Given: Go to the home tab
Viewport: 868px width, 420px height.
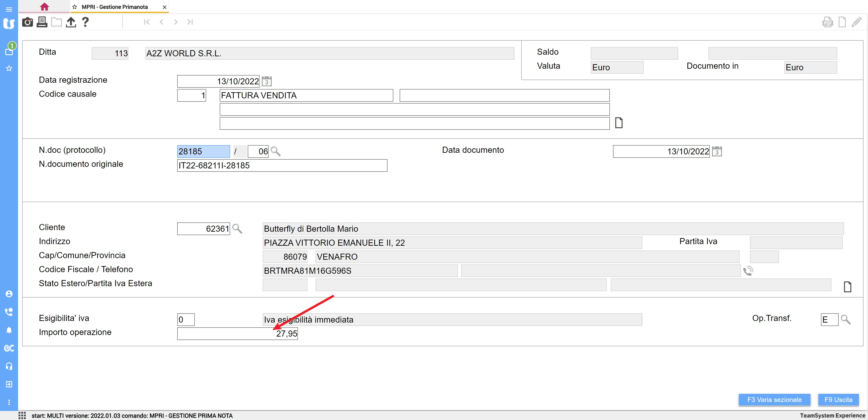Looking at the screenshot, I should tap(44, 7).
